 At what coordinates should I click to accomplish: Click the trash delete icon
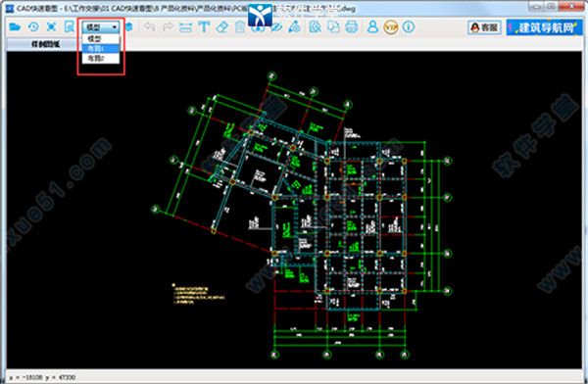point(240,27)
